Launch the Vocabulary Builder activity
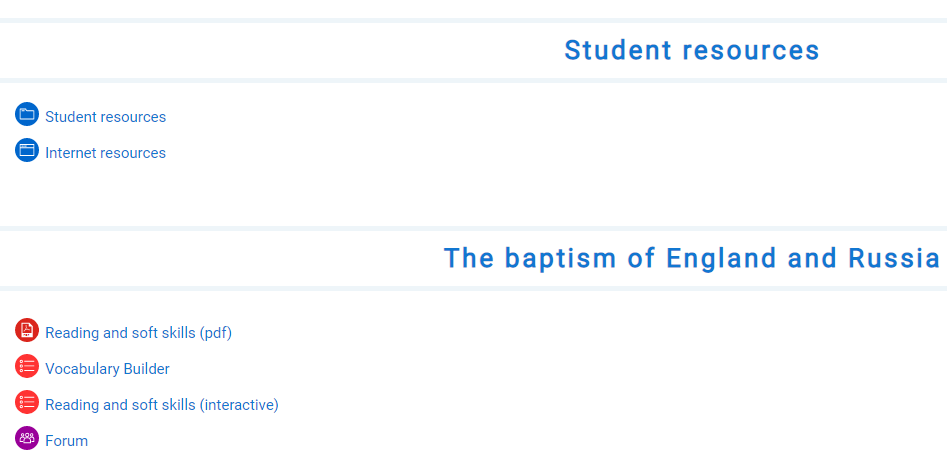The image size is (947, 474). 107,369
